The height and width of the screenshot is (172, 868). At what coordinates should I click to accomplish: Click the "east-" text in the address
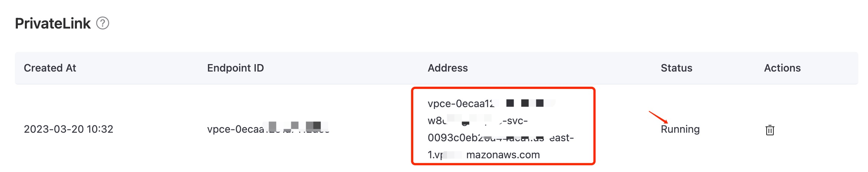point(561,138)
